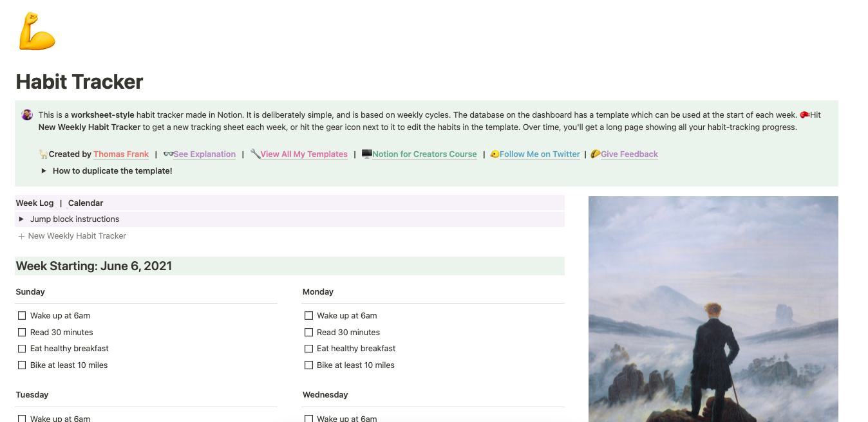This screenshot has height=422, width=868.
Task: Open the Give Feedback link
Action: [x=629, y=154]
